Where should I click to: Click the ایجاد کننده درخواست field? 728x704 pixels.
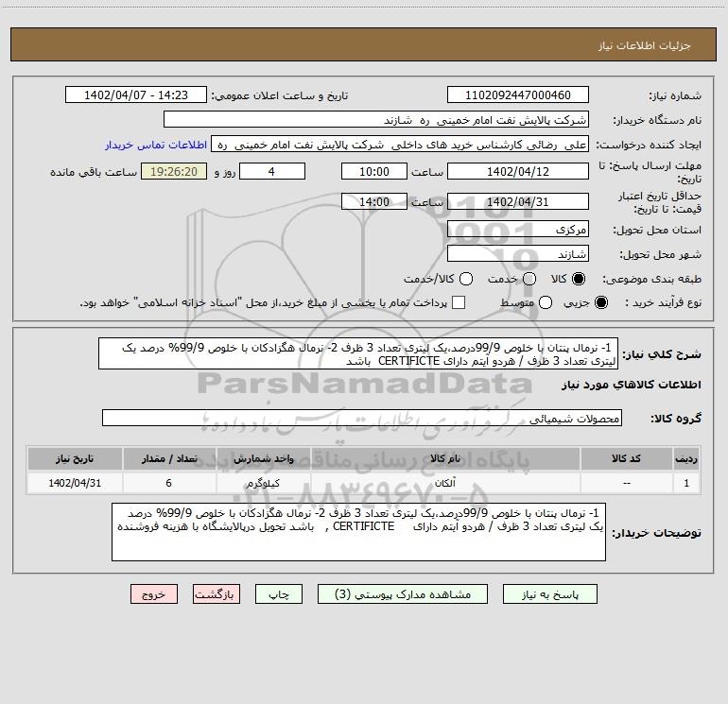point(400,144)
